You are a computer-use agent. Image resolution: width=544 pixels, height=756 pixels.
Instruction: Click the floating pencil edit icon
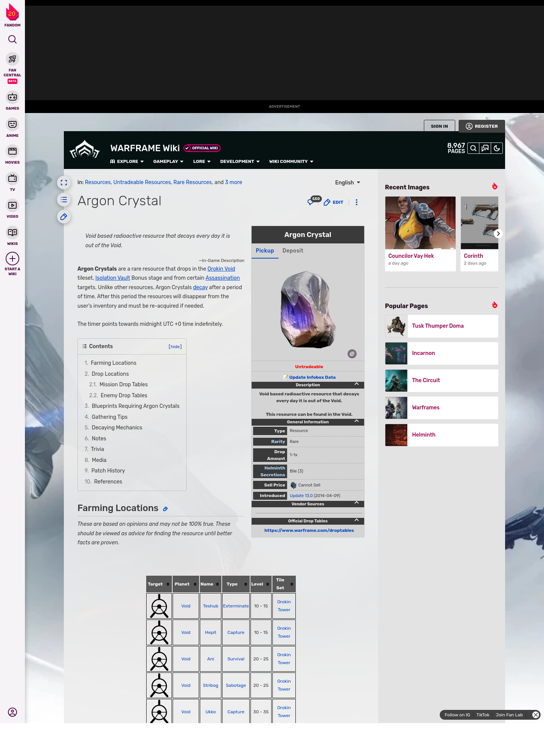64,217
